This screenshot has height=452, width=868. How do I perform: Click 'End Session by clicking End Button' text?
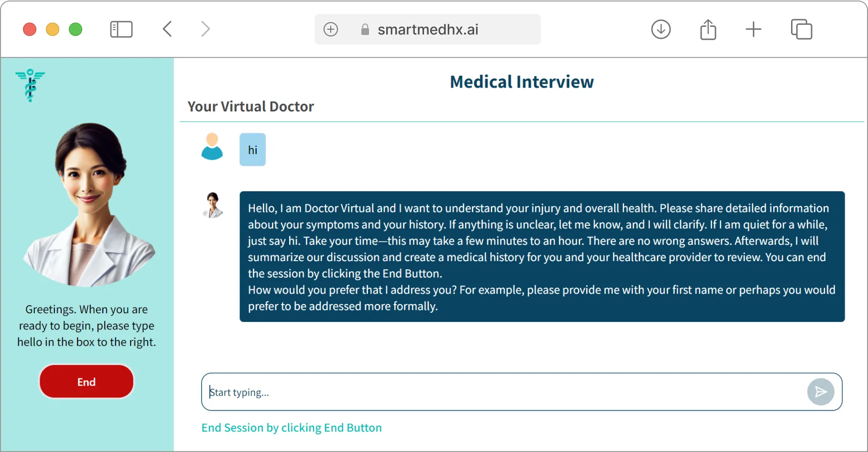(292, 428)
